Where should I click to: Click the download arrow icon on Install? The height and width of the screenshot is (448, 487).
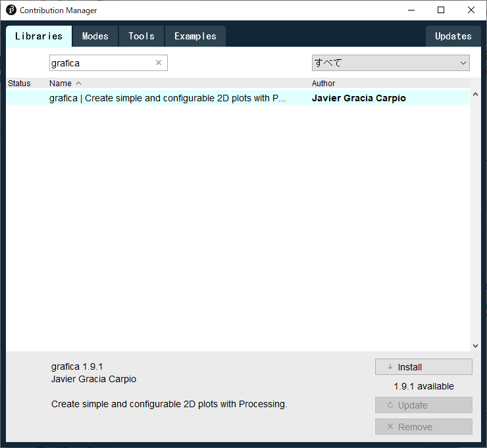pos(390,367)
